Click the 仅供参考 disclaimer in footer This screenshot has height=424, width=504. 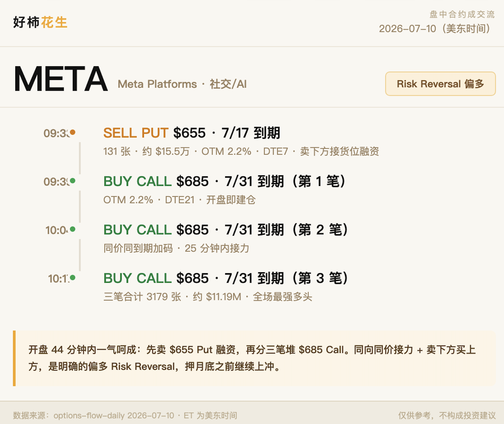click(447, 416)
